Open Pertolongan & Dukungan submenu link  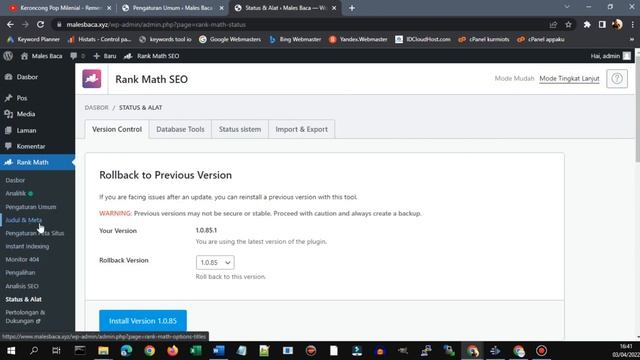[25, 316]
